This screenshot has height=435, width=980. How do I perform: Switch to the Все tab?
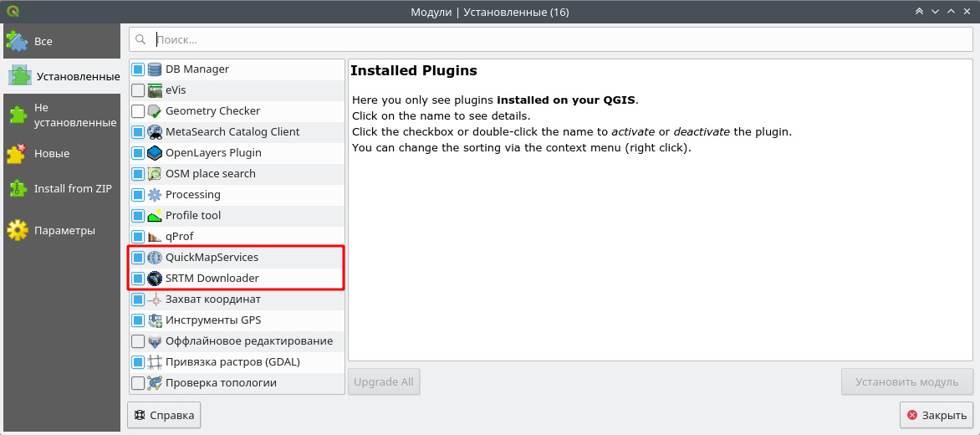pos(60,41)
